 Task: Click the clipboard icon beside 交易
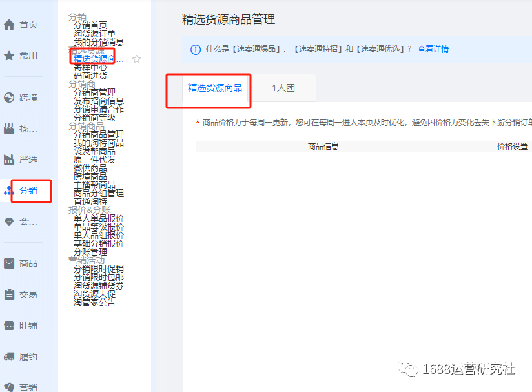[9, 294]
